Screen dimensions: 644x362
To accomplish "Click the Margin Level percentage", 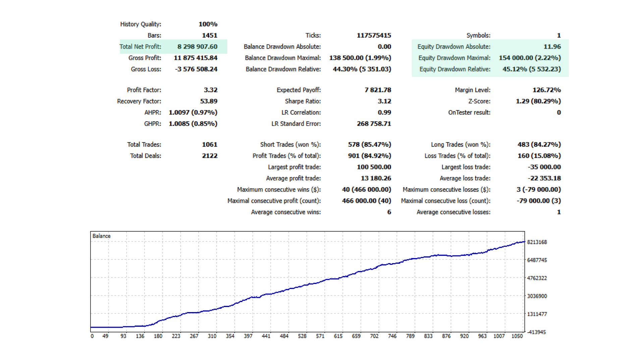I will click(x=546, y=90).
